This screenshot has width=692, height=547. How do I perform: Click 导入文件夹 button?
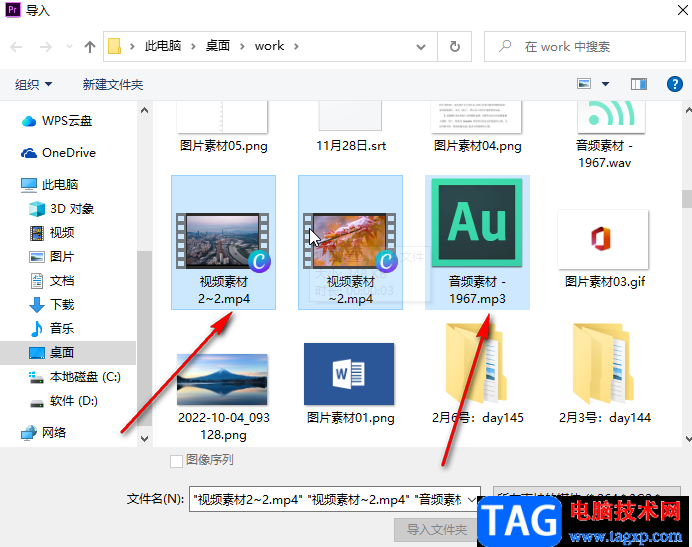tap(436, 529)
